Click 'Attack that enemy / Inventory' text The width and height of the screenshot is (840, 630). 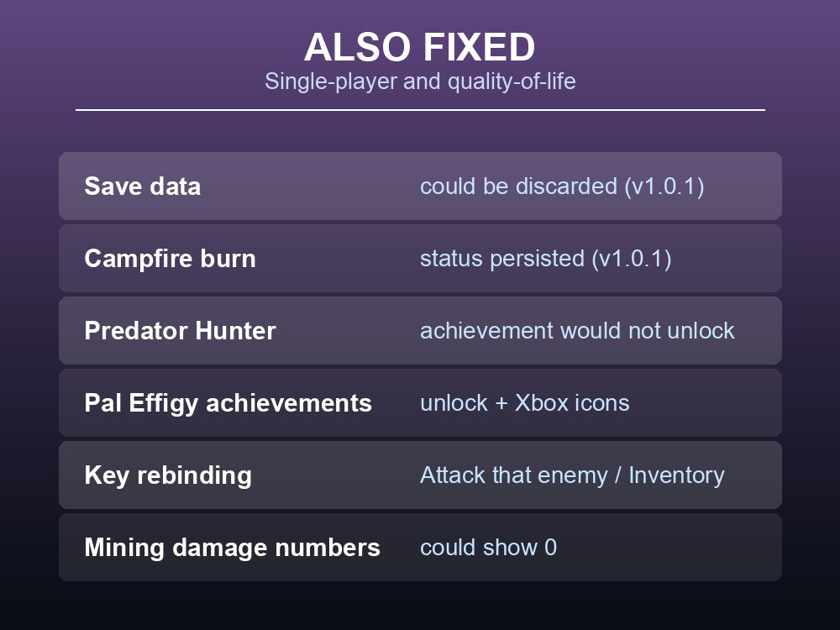coord(572,475)
